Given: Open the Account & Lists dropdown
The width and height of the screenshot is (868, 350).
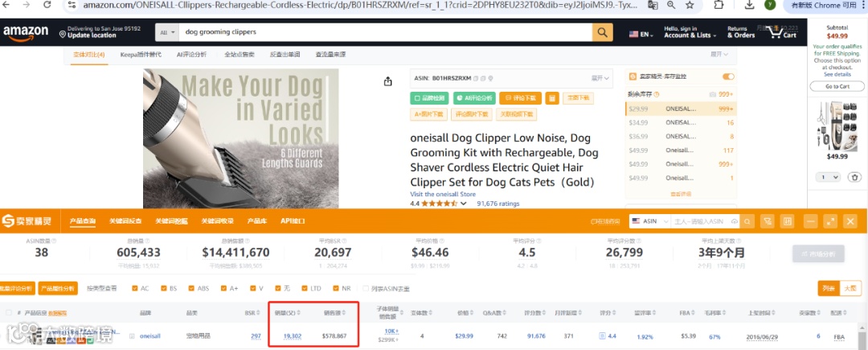Looking at the screenshot, I should [690, 32].
